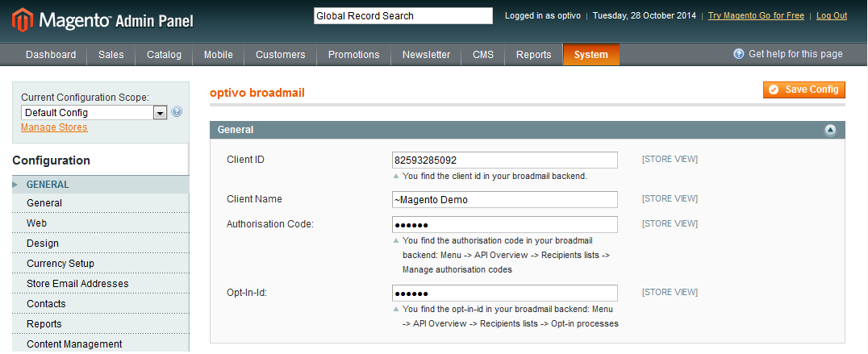Screen dimensions: 868x354
Task: Click [STORE VIEW] label beside Authorisation Code
Action: [670, 223]
